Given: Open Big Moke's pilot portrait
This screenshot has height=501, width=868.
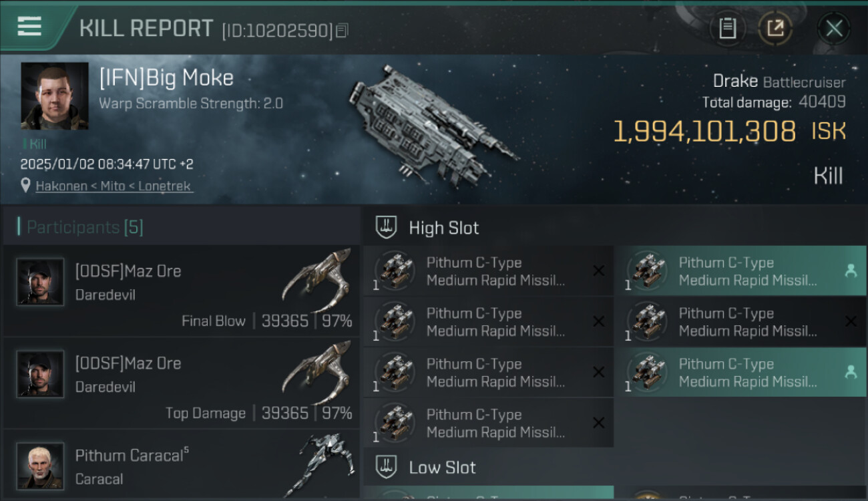Looking at the screenshot, I should (55, 96).
